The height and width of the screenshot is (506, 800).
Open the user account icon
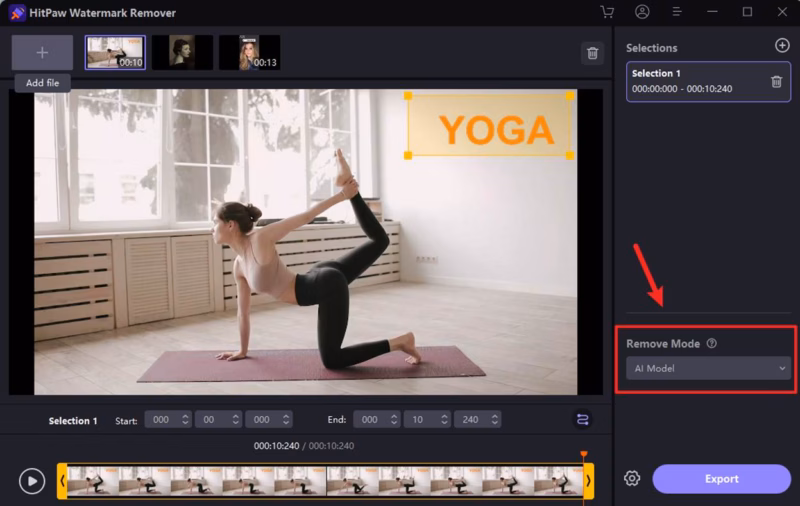pos(642,12)
